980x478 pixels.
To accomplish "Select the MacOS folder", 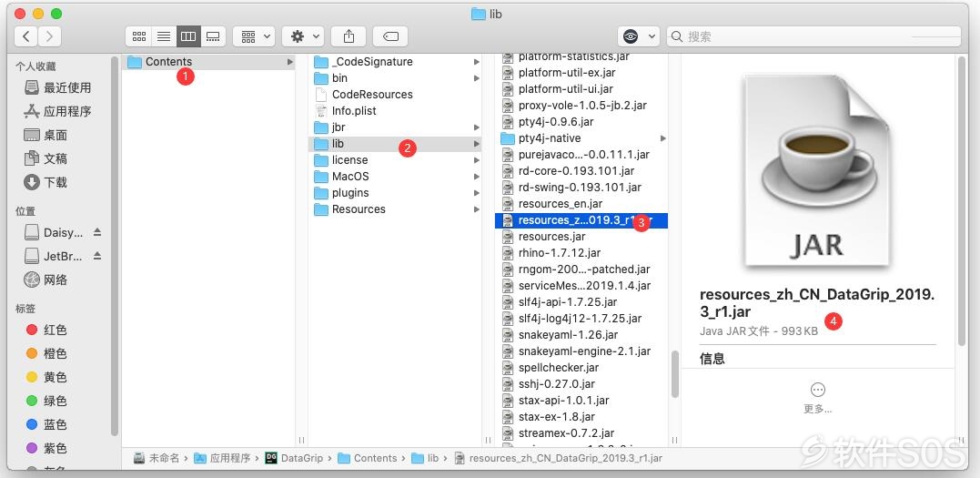I will [x=396, y=177].
